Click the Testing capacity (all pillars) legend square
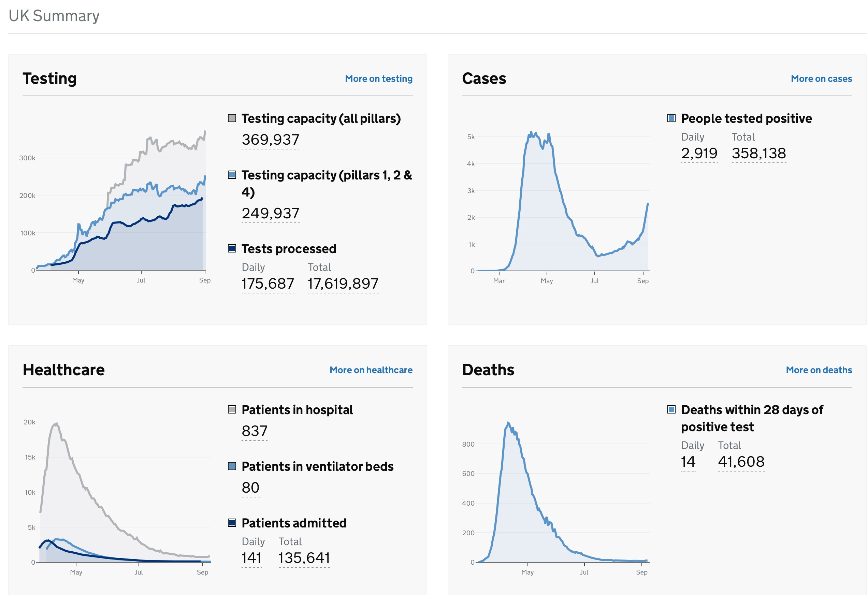868x595 pixels. pos(232,118)
